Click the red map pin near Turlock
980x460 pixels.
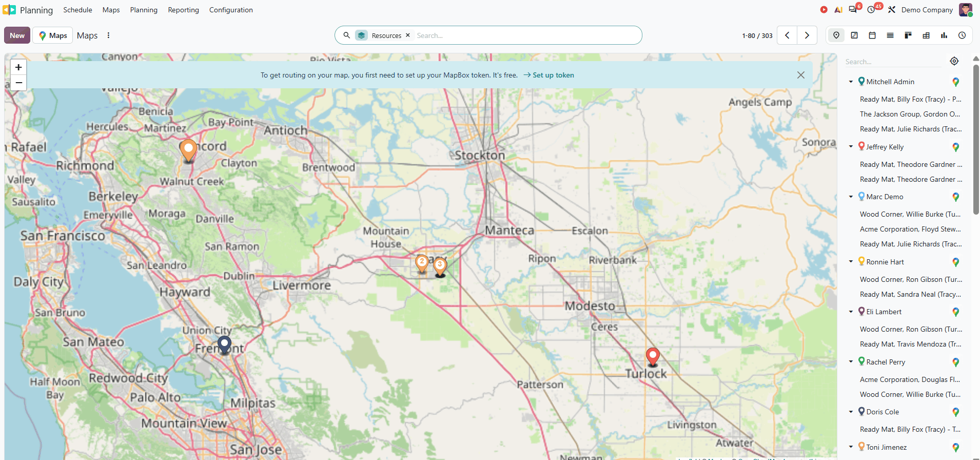click(x=653, y=356)
